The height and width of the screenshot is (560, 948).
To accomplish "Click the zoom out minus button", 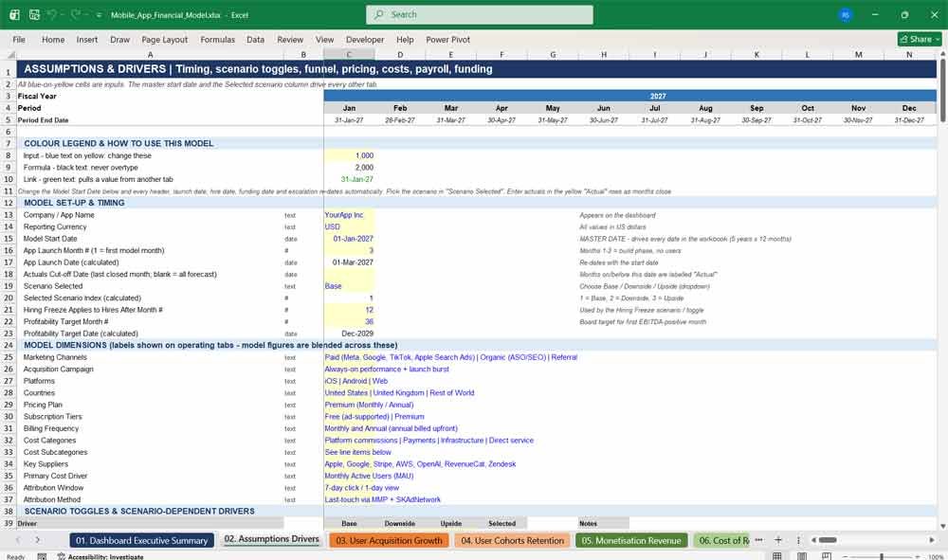I will (846, 556).
